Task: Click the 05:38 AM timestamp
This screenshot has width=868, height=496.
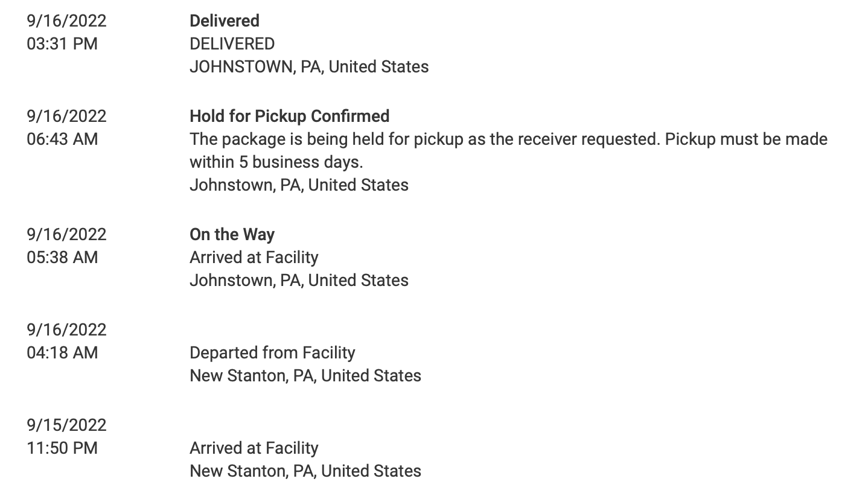Action: (x=62, y=257)
